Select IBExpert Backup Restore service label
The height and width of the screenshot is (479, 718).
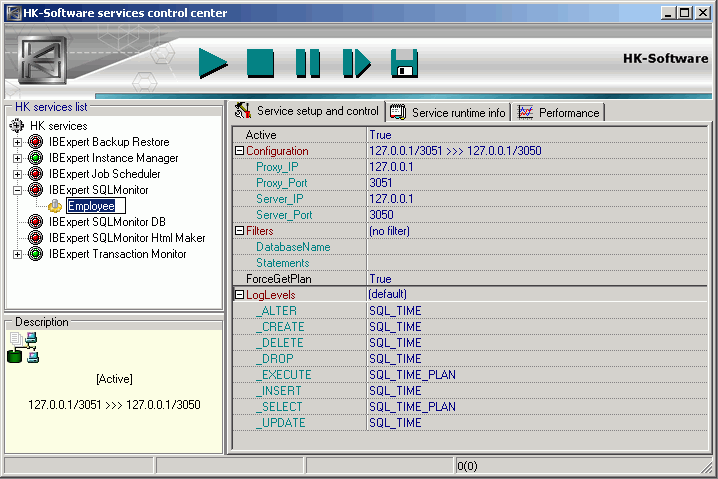coord(109,142)
